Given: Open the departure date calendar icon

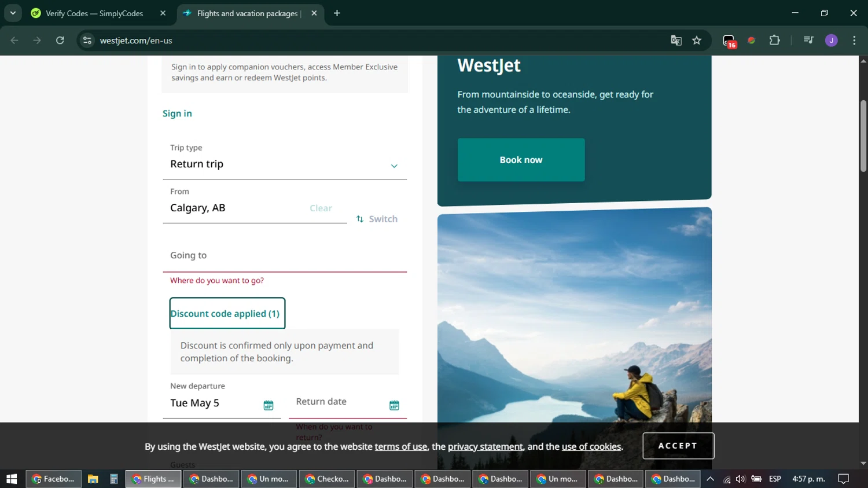Looking at the screenshot, I should pos(269,405).
